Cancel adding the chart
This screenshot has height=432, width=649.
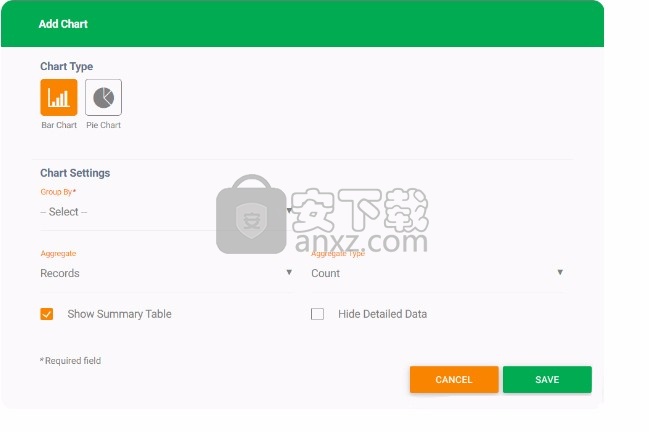[x=454, y=379]
